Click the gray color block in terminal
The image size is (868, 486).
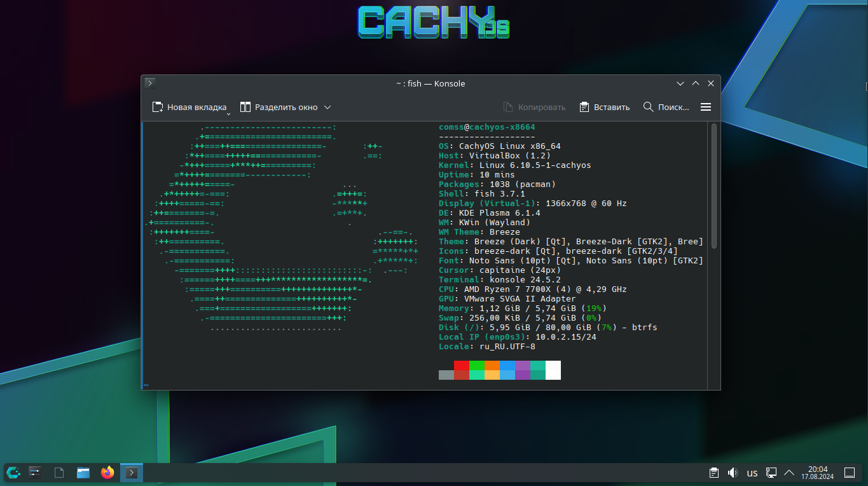click(x=446, y=375)
